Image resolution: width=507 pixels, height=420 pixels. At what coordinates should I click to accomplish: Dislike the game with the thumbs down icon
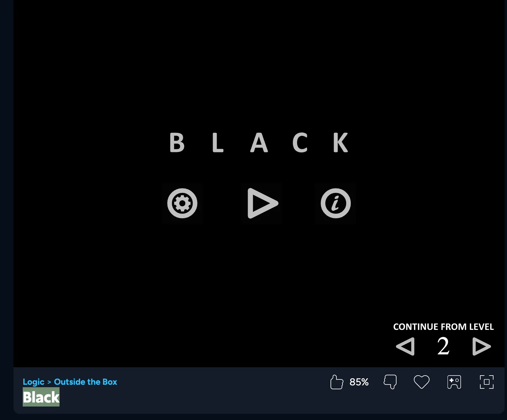pyautogui.click(x=390, y=382)
